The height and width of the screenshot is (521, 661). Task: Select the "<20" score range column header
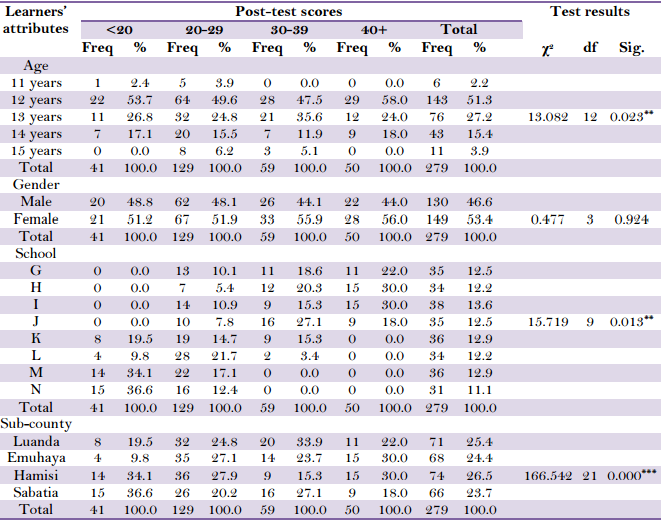(119, 29)
